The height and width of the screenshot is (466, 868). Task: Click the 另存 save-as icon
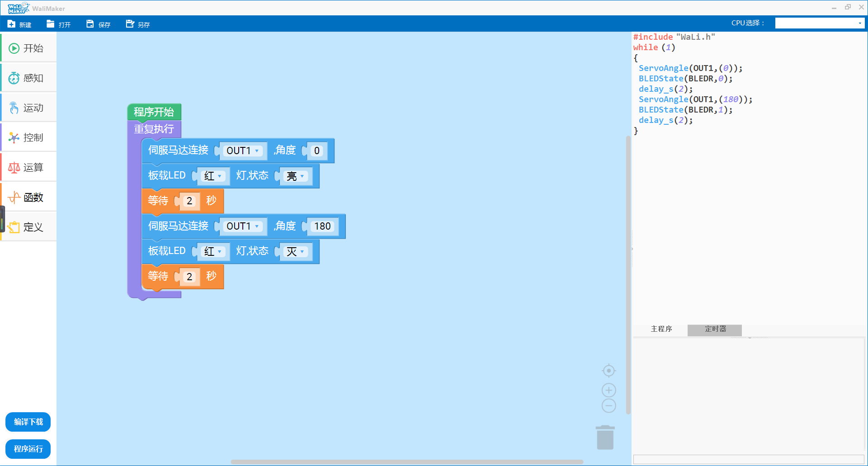[130, 24]
